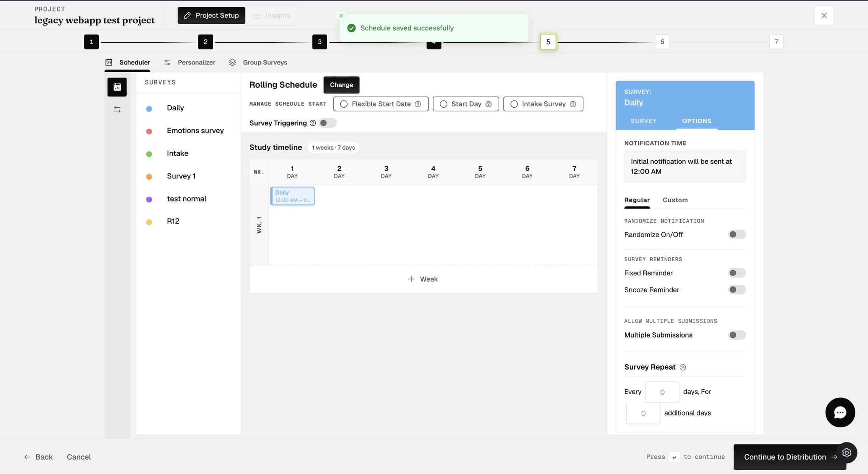Click the Personalizer sliders icon
868x474 pixels.
(167, 62)
